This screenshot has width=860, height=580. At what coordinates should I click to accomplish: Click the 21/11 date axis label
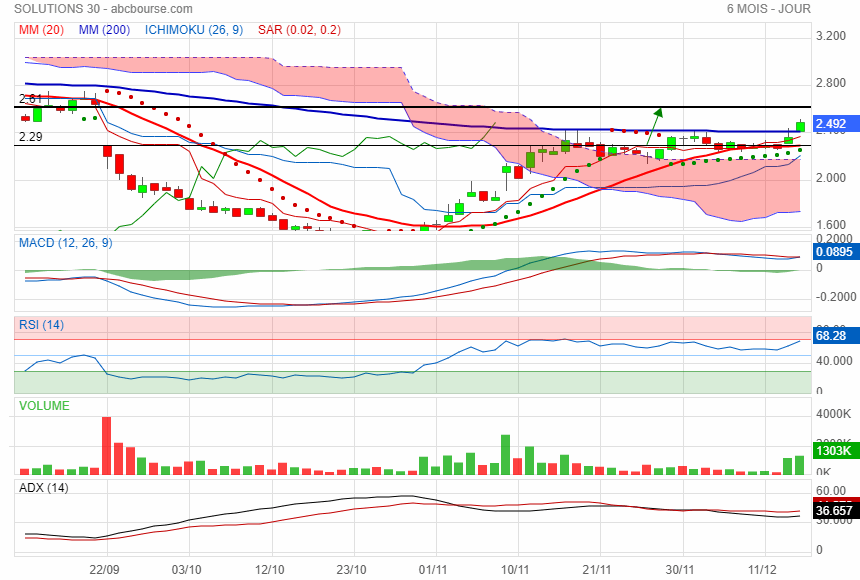coord(597,569)
